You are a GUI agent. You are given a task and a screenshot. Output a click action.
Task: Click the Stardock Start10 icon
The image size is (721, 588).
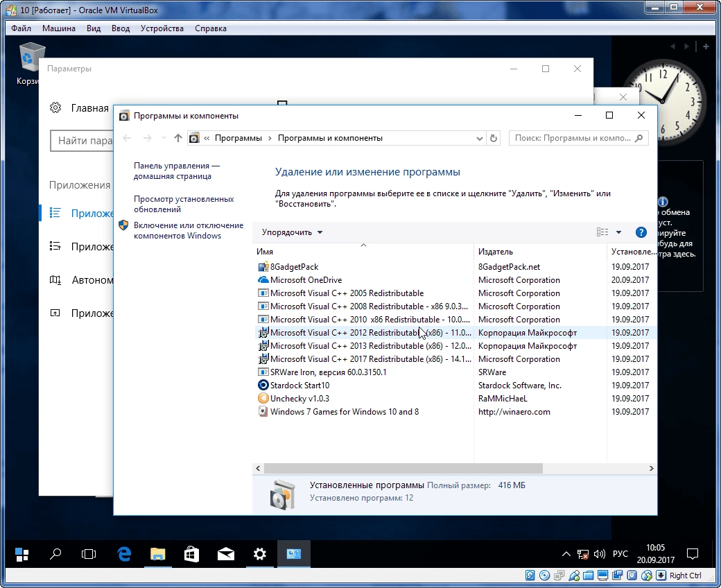tap(263, 386)
